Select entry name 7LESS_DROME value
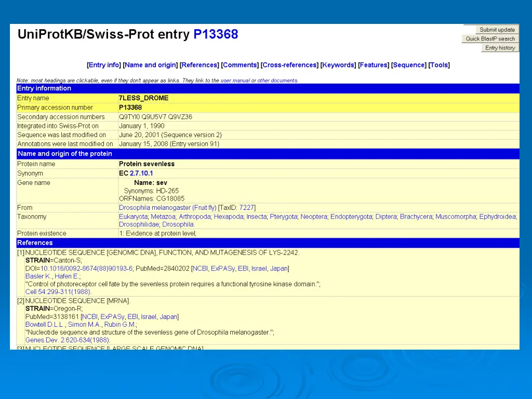 point(143,98)
